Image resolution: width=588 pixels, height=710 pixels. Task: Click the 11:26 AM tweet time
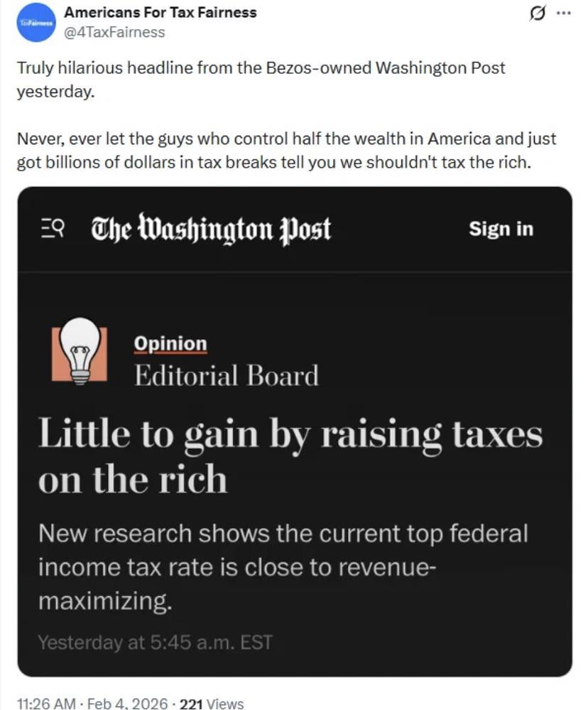45,704
